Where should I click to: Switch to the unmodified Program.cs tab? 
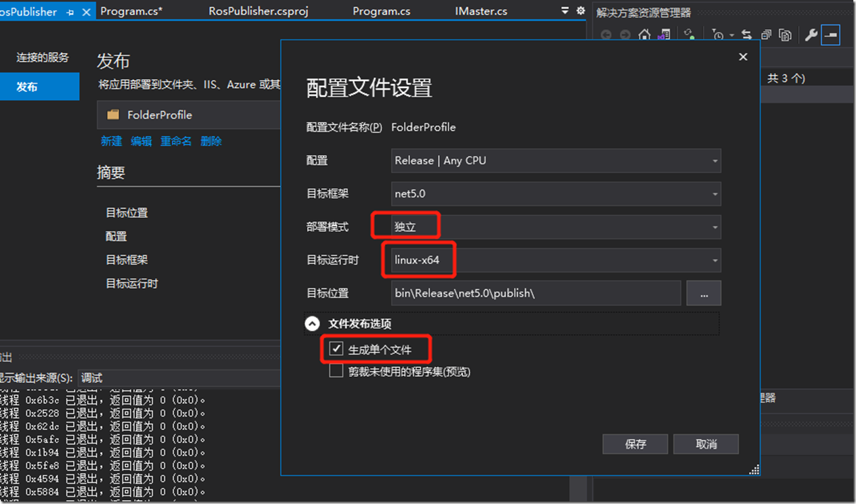coord(382,11)
